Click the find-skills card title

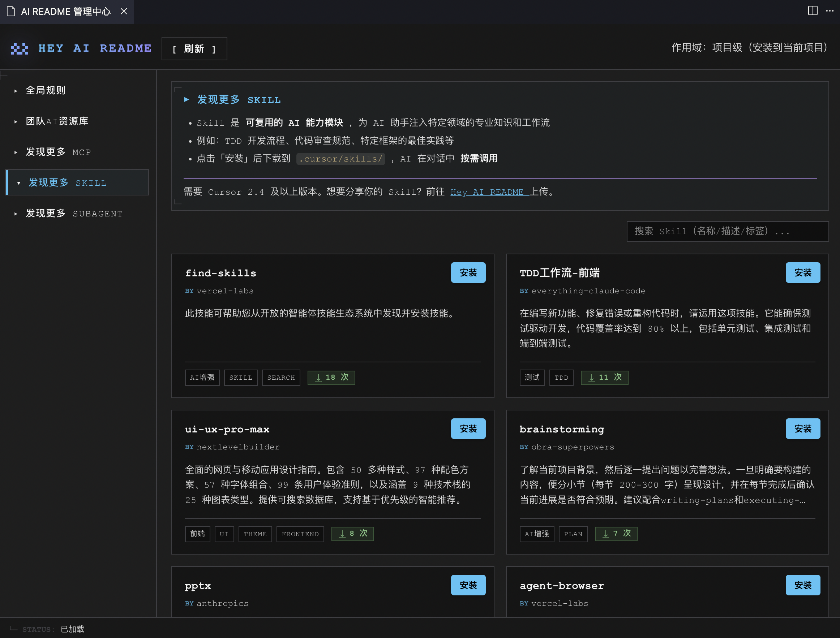click(x=220, y=273)
